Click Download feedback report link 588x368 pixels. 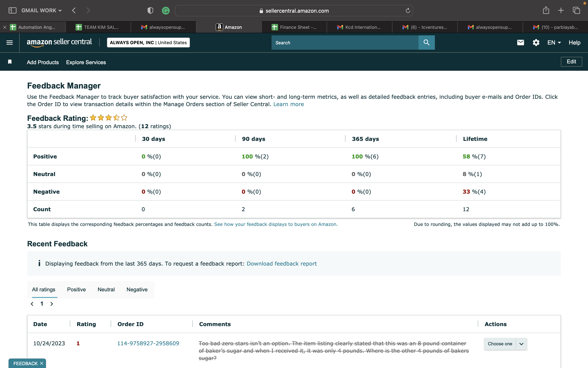(282, 264)
